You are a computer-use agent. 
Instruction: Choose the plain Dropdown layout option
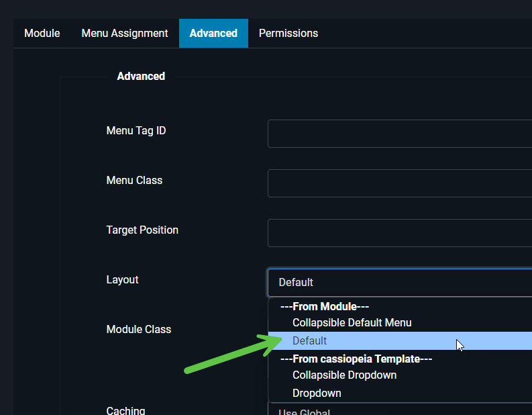(x=317, y=393)
